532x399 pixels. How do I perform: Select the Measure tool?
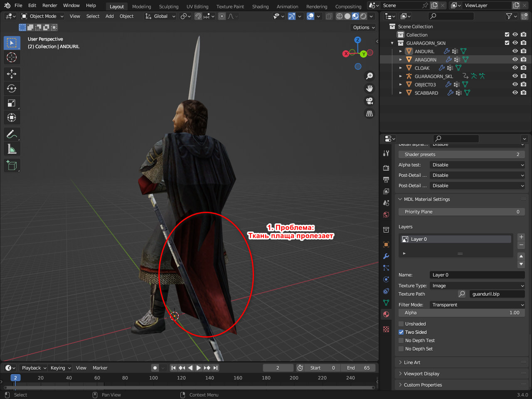coord(12,149)
